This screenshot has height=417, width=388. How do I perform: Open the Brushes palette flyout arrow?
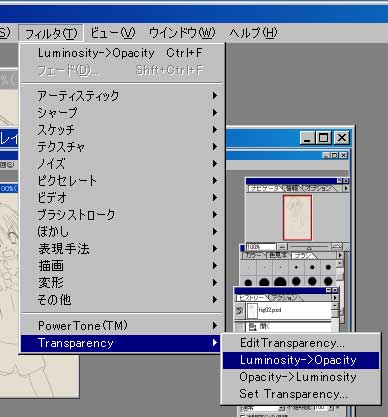[340, 255]
